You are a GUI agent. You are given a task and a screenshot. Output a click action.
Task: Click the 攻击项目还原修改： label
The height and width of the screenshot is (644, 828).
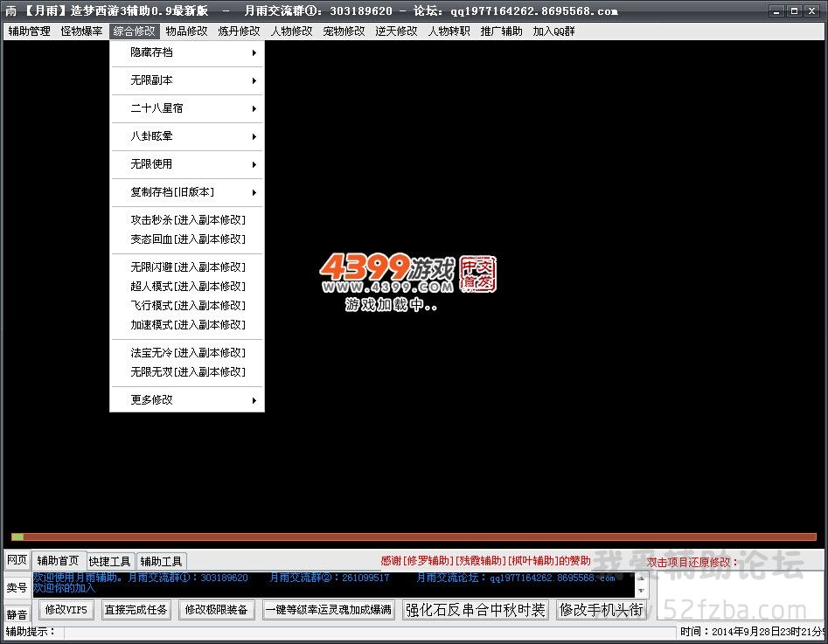(x=692, y=563)
